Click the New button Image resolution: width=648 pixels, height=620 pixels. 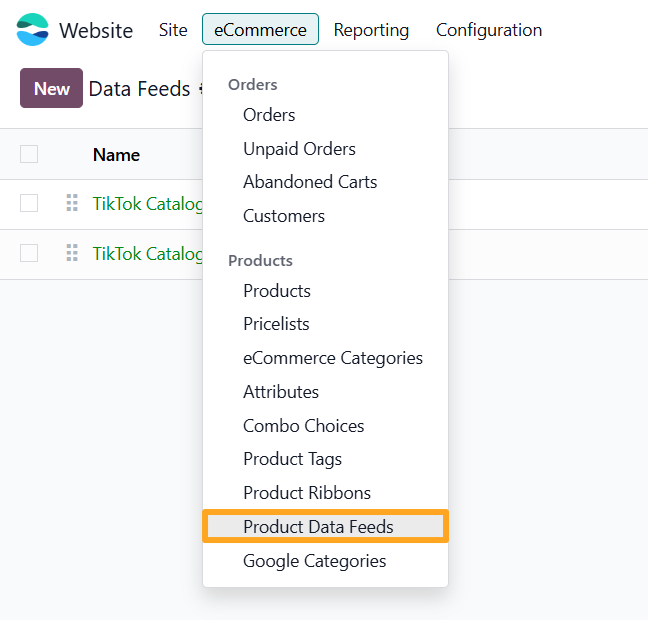click(52, 88)
